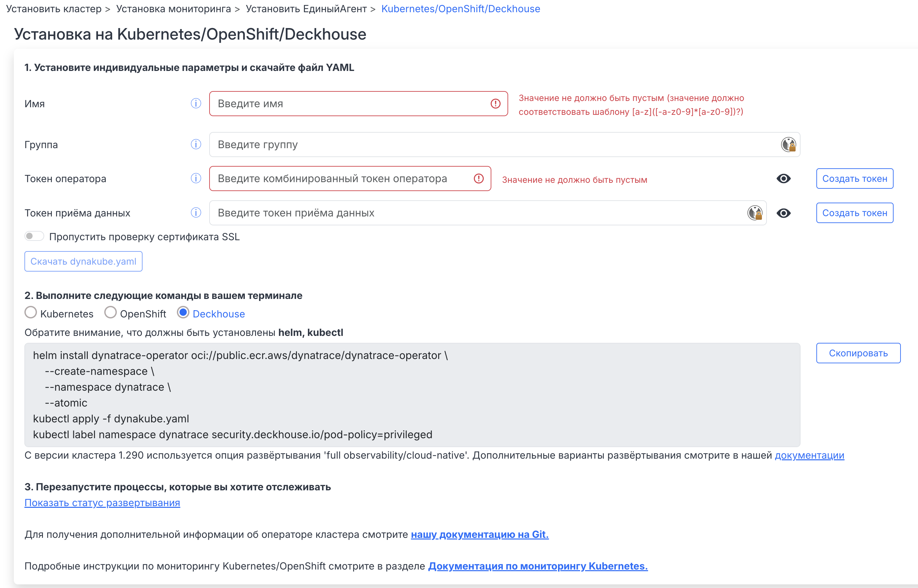Select the Kubernetes radio option
The height and width of the screenshot is (588, 918).
click(x=31, y=313)
